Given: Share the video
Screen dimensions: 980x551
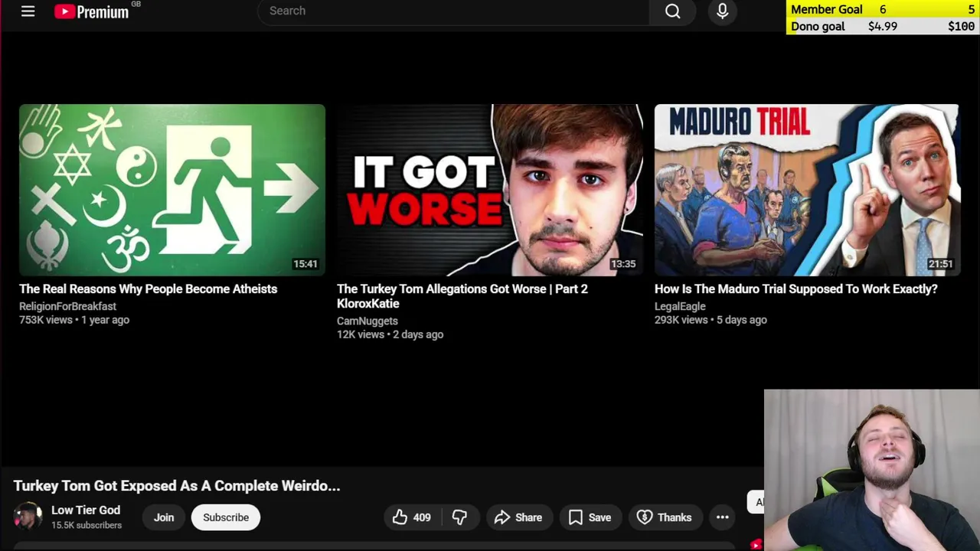Looking at the screenshot, I should 518,517.
